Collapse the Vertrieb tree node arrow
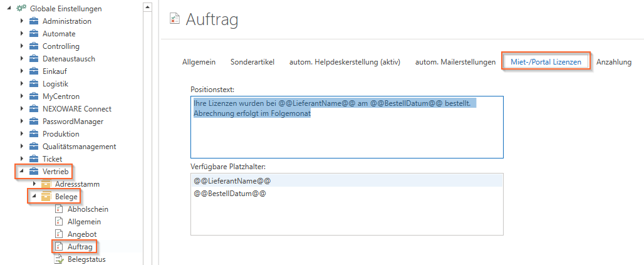 coord(22,171)
